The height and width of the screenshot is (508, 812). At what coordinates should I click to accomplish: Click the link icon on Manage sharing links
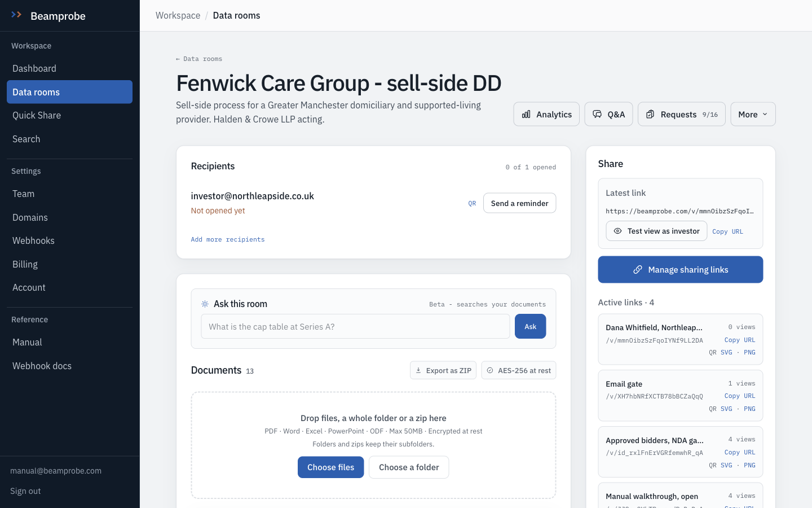point(638,270)
